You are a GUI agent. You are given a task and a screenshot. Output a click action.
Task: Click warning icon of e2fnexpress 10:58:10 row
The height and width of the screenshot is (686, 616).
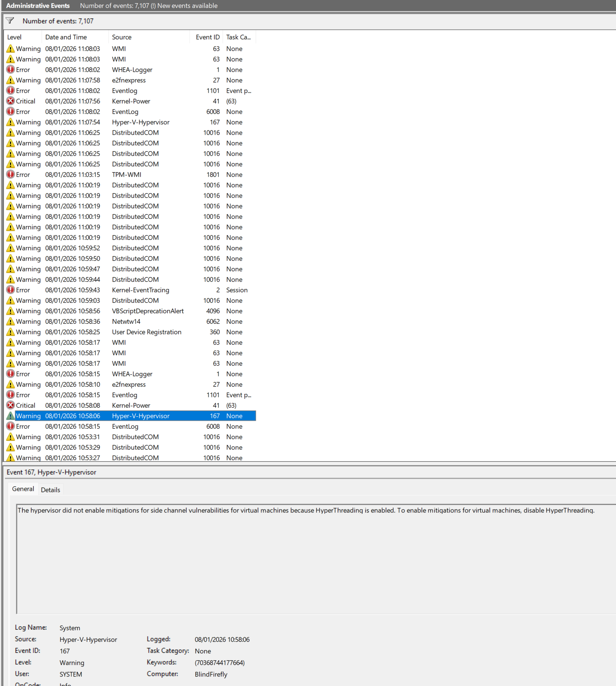click(x=11, y=384)
